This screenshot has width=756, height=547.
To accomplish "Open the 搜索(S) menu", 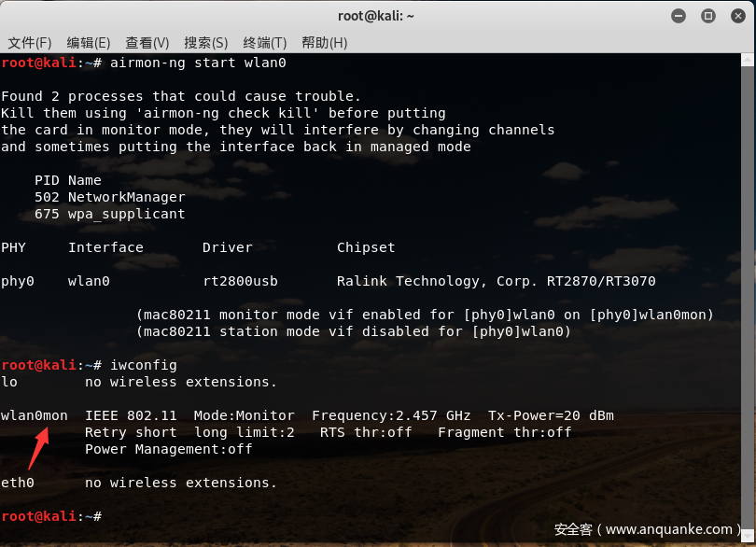I will click(x=206, y=43).
